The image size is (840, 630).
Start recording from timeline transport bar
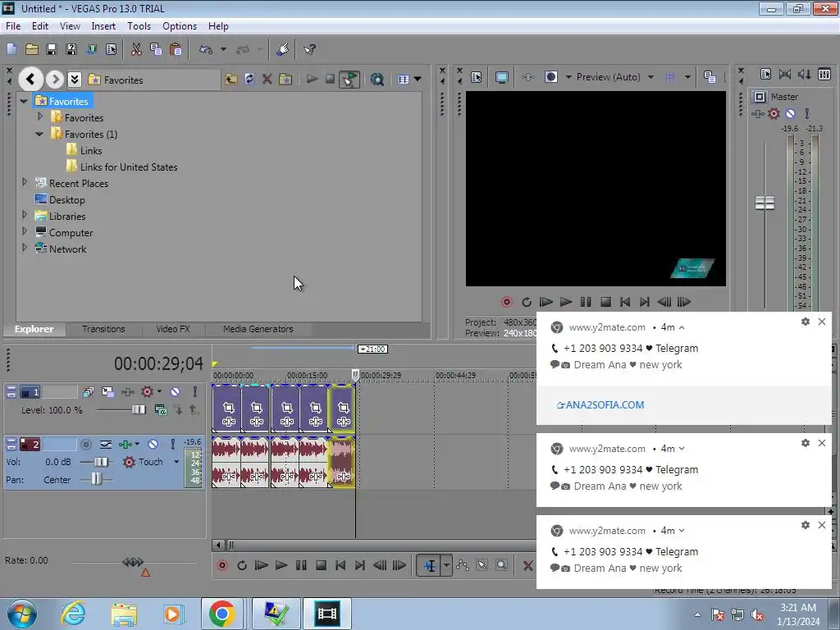(x=222, y=565)
